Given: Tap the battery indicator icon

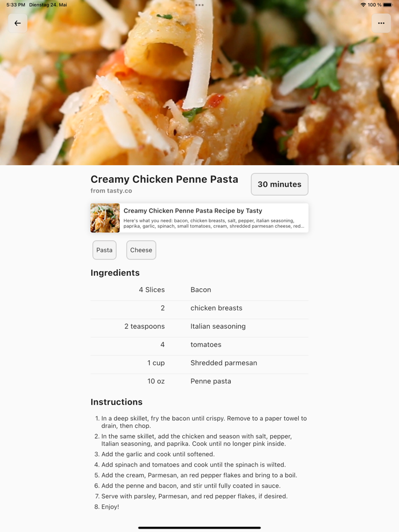Looking at the screenshot, I should (388, 5).
